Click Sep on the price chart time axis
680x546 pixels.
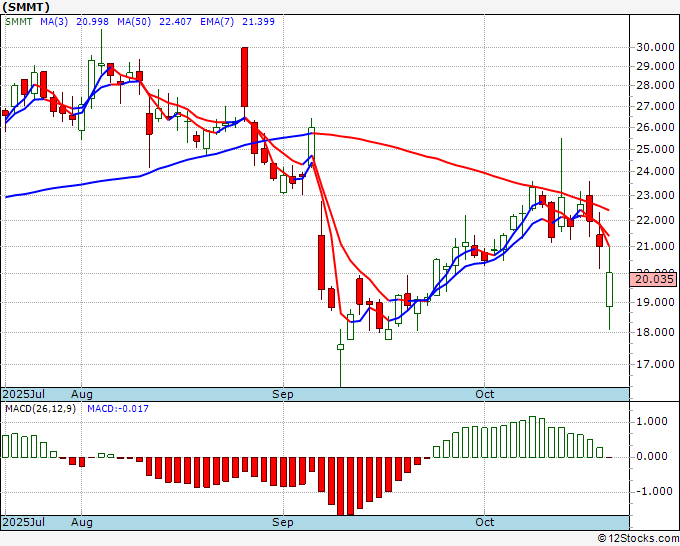283,394
